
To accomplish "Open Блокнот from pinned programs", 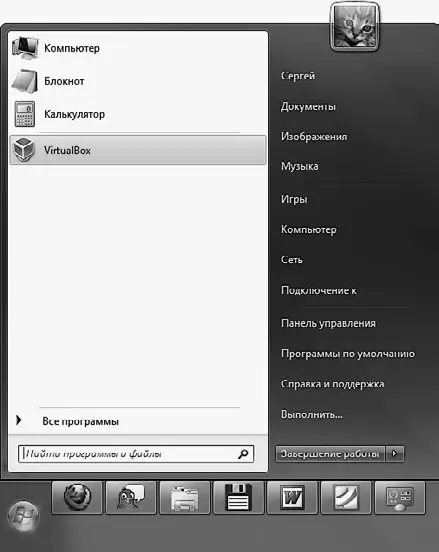I will click(138, 81).
